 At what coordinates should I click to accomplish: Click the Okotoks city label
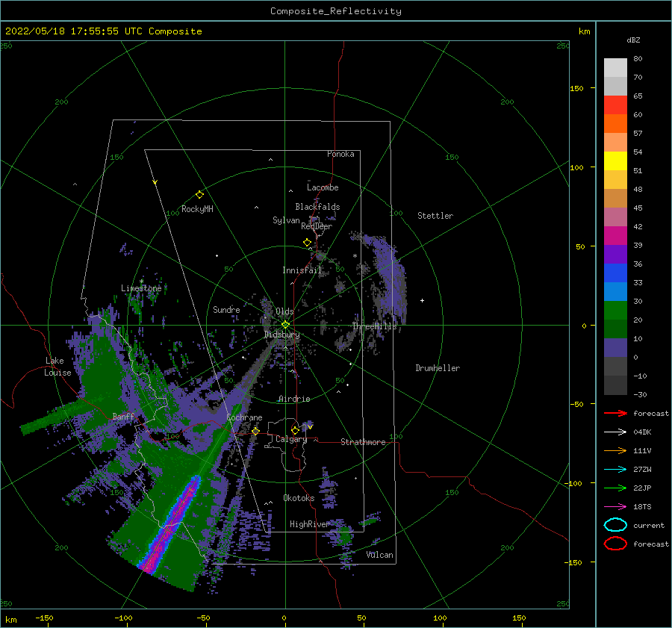point(299,498)
